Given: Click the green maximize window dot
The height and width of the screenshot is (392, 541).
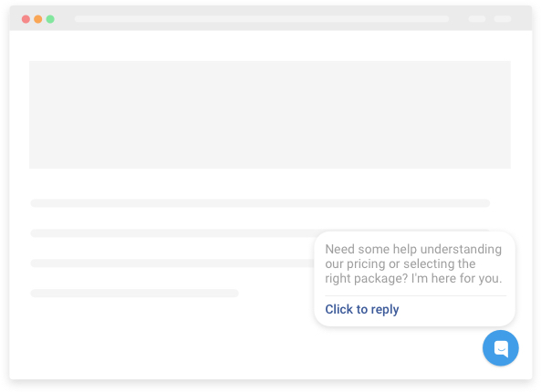Looking at the screenshot, I should coord(50,19).
